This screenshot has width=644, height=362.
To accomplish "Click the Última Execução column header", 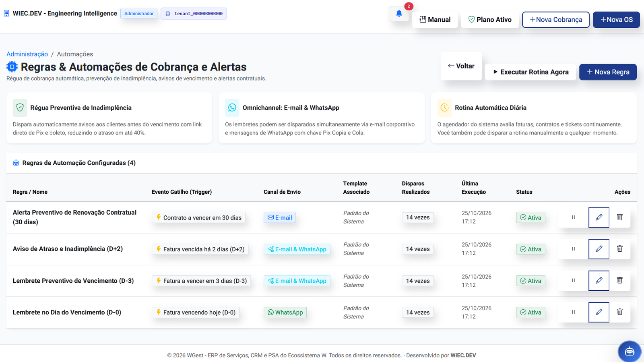I will [474, 188].
